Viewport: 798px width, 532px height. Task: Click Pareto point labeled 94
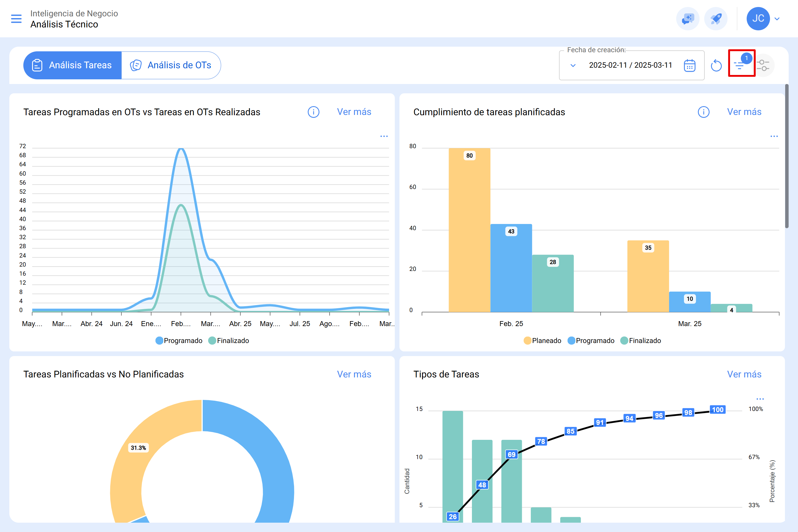[x=629, y=418]
